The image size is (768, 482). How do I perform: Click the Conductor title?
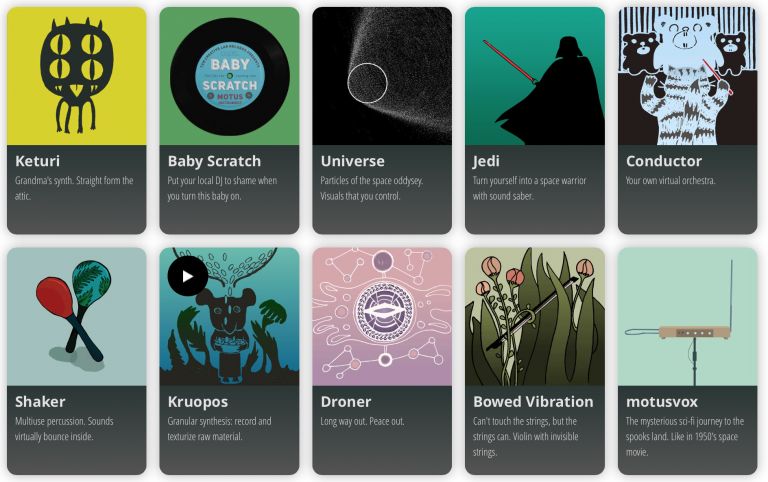coord(664,161)
